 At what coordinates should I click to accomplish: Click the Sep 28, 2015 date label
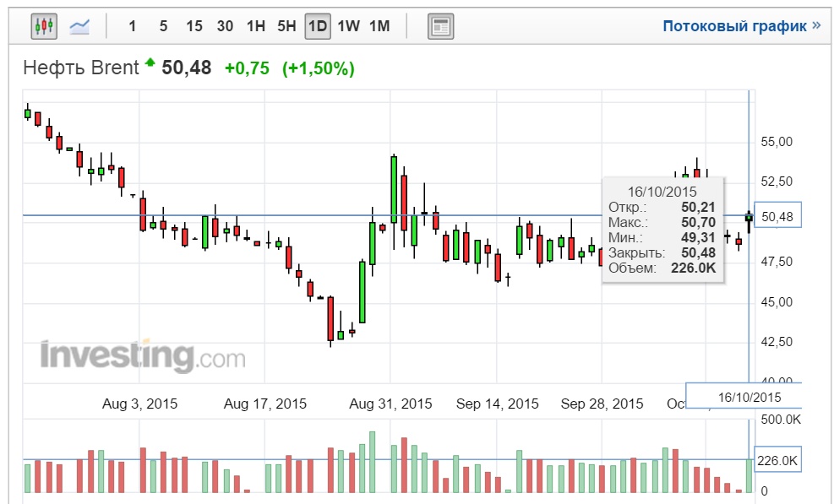point(602,404)
